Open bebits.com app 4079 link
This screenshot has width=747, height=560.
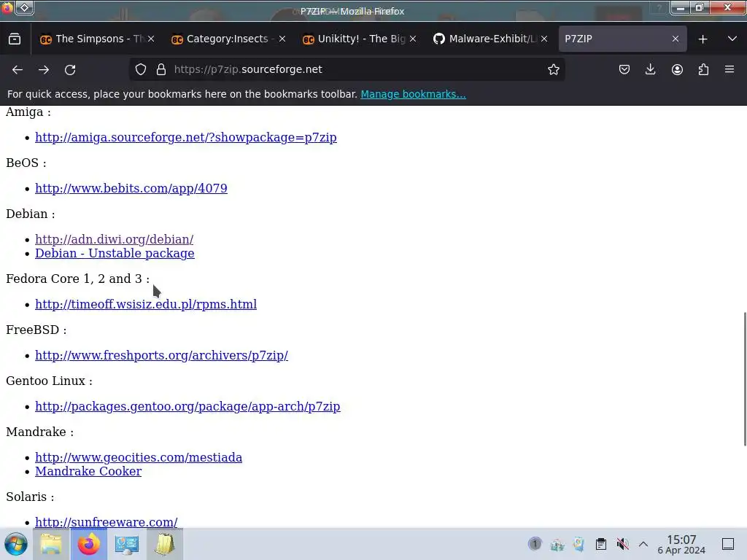[131, 188]
